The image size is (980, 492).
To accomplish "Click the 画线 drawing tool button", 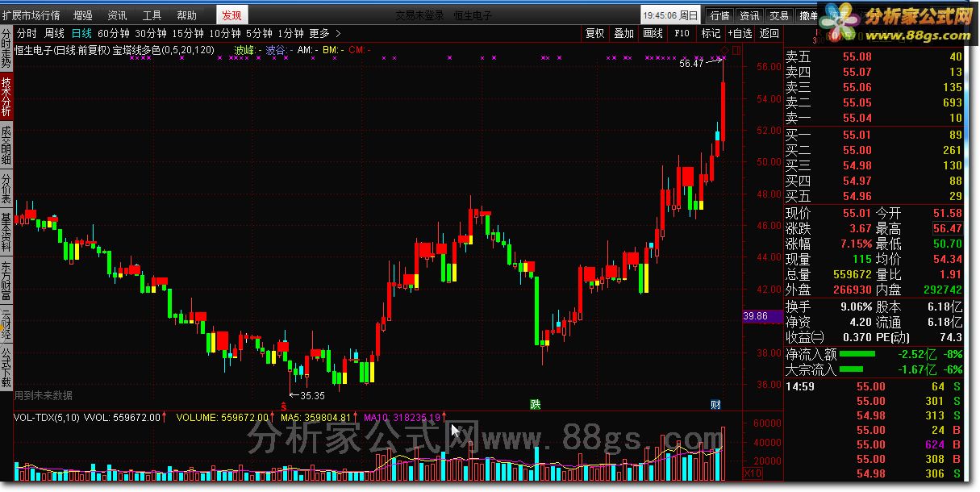I will point(653,33).
